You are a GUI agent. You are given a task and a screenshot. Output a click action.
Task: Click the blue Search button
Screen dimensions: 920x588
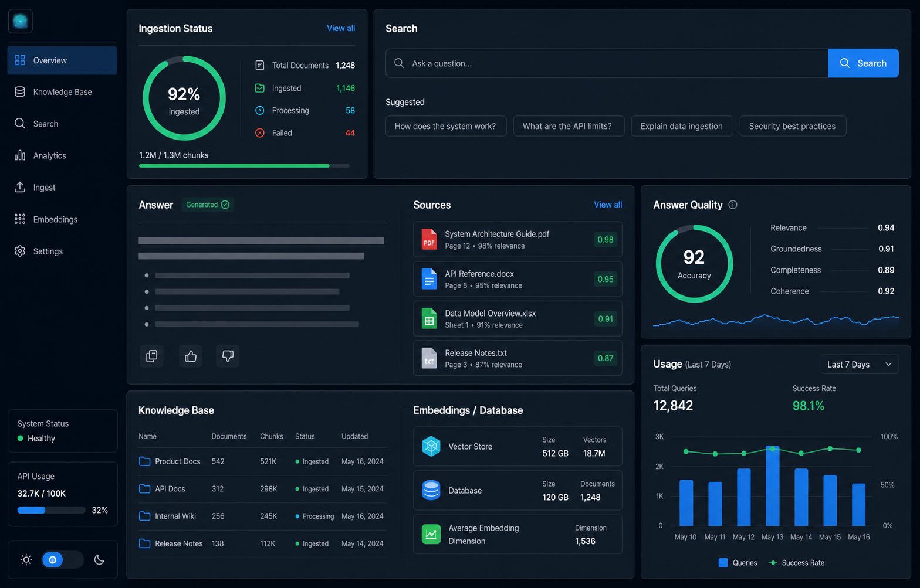click(863, 63)
